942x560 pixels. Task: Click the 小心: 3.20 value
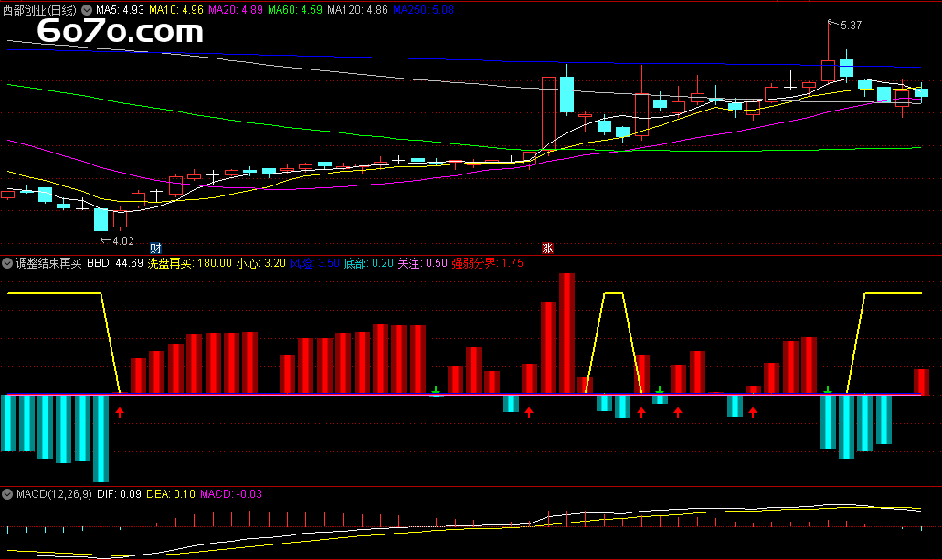pos(260,263)
